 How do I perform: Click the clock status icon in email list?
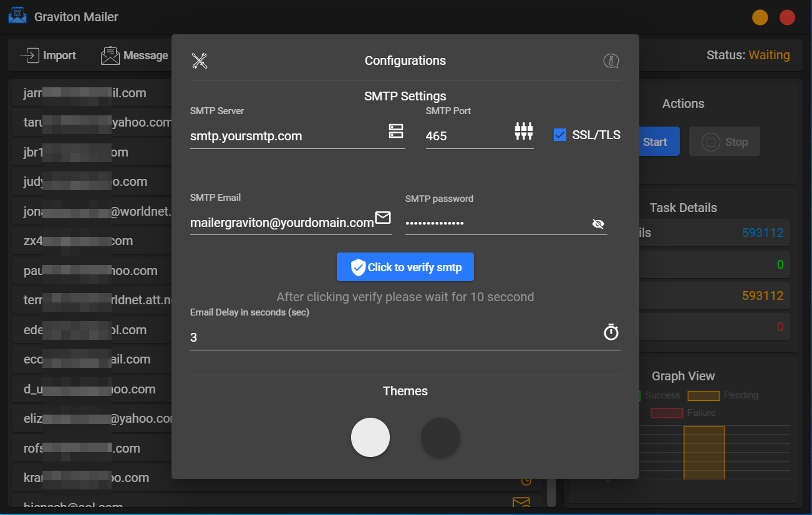coord(526,481)
